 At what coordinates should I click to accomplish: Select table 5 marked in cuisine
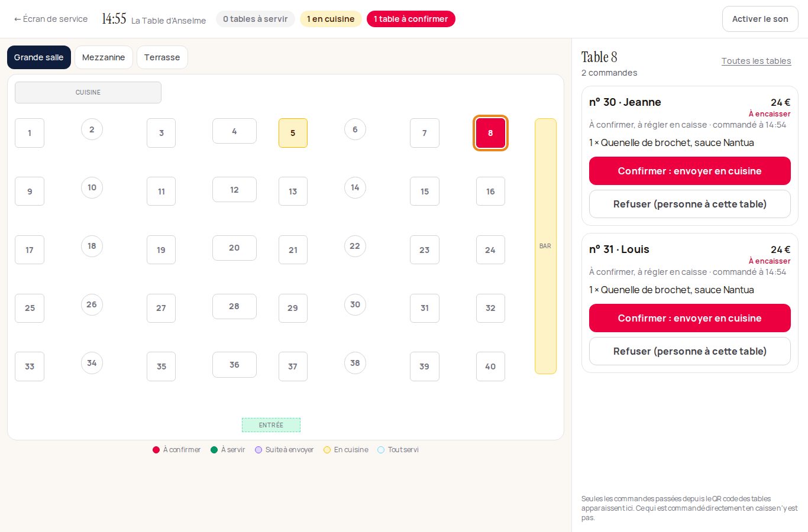[293, 133]
